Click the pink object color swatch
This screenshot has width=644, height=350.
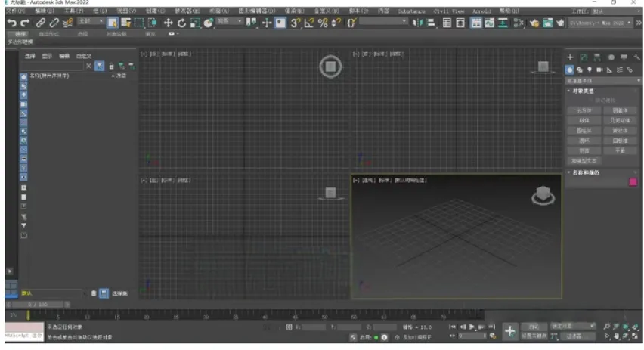(x=633, y=182)
